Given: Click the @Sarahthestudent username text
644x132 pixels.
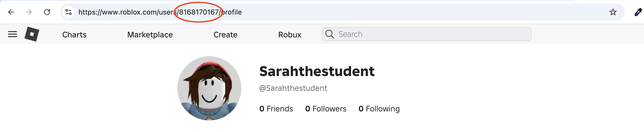Looking at the screenshot, I should click(x=293, y=88).
